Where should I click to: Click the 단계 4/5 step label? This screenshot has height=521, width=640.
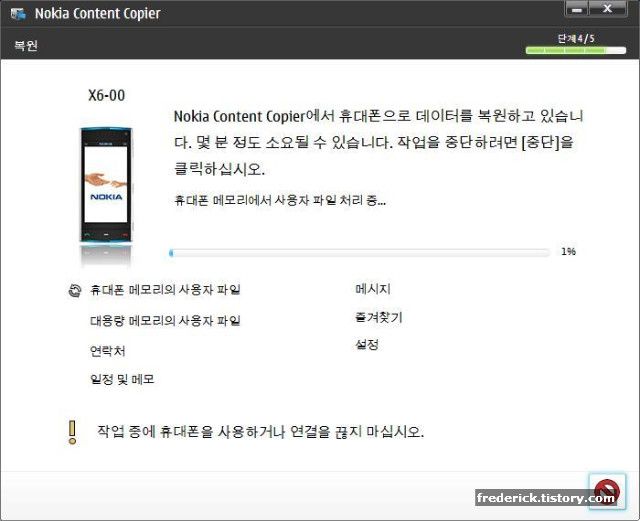click(576, 39)
